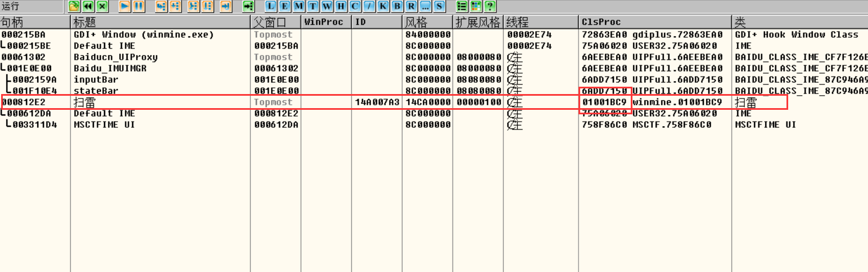Open Windows list with W button

326,6
